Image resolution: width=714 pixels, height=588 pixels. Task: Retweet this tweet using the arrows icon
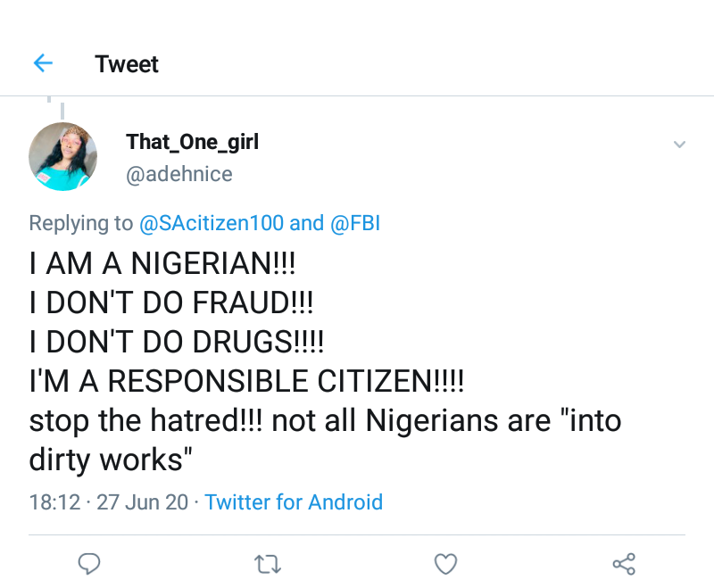pos(267,564)
